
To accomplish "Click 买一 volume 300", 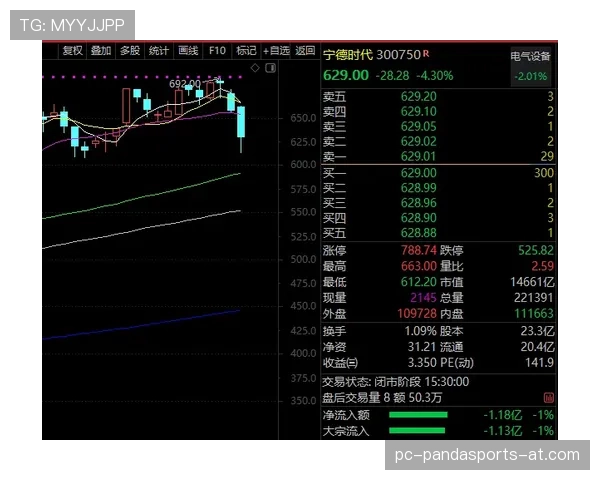I will (544, 173).
